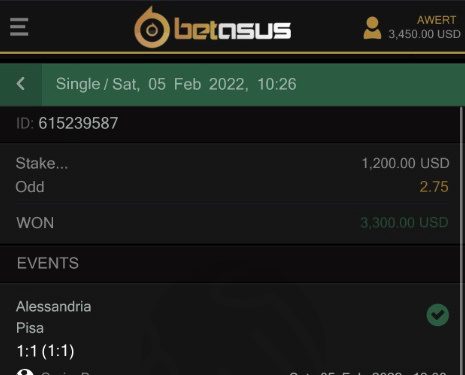Click the 1,200.00 USD stake amount
Screen dimensions: 465x375
[x=405, y=163]
